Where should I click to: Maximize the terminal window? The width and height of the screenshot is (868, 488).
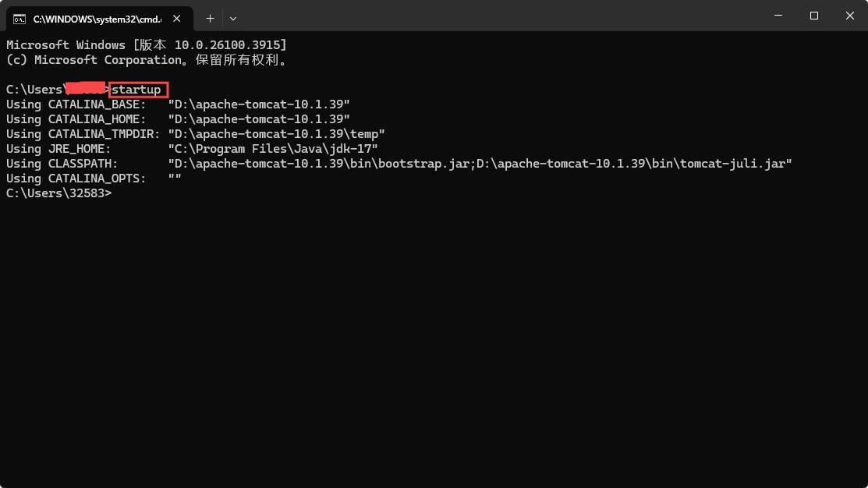point(813,16)
